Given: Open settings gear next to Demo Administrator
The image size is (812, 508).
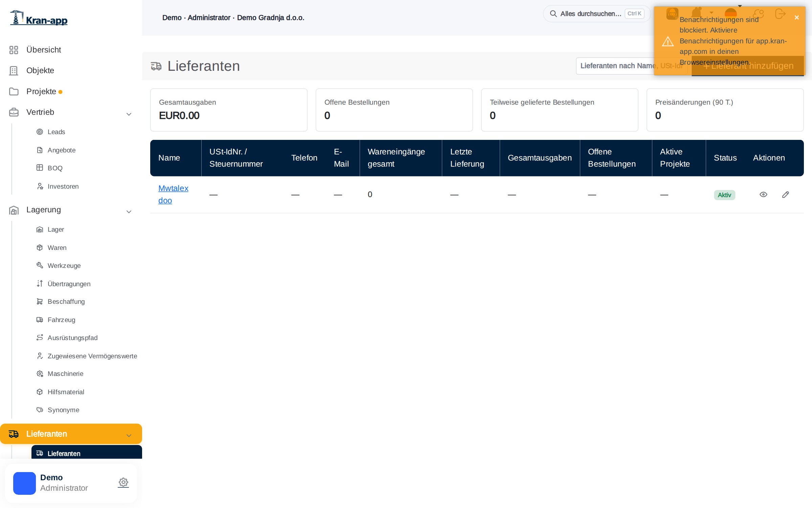Looking at the screenshot, I should pyautogui.click(x=123, y=482).
